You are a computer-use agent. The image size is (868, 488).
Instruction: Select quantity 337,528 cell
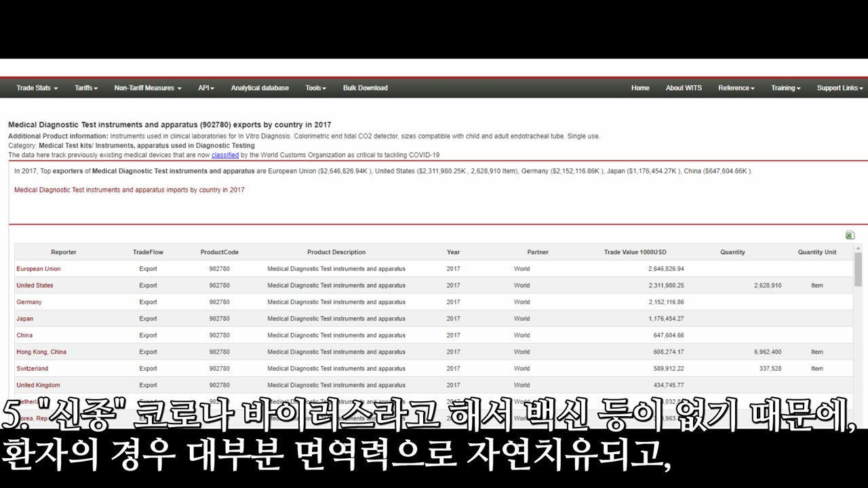[770, 369]
